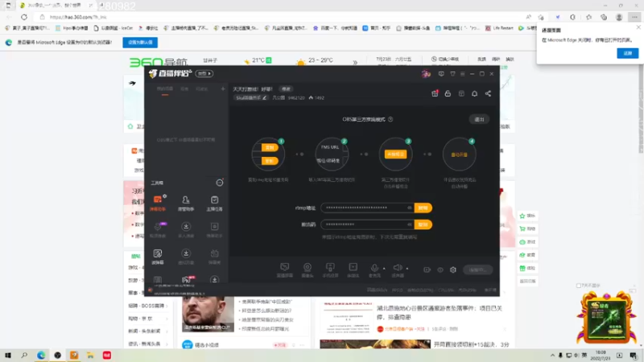Click the gift box icon with red badge
The width and height of the screenshot is (644, 362).
(435, 93)
